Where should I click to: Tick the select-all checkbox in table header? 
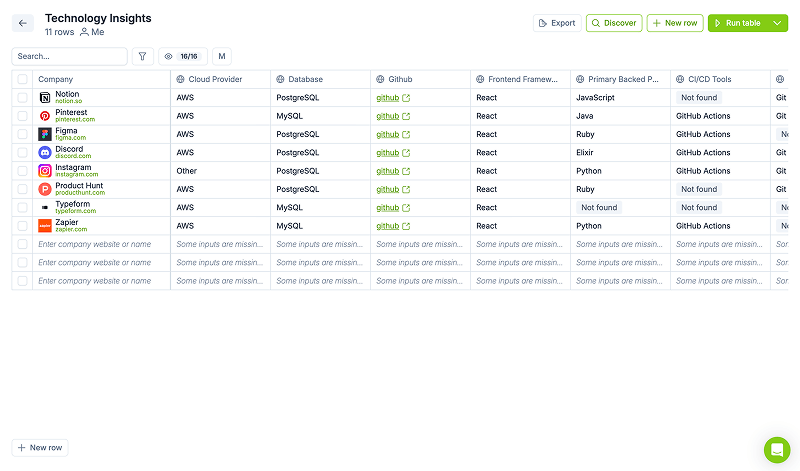coord(22,79)
